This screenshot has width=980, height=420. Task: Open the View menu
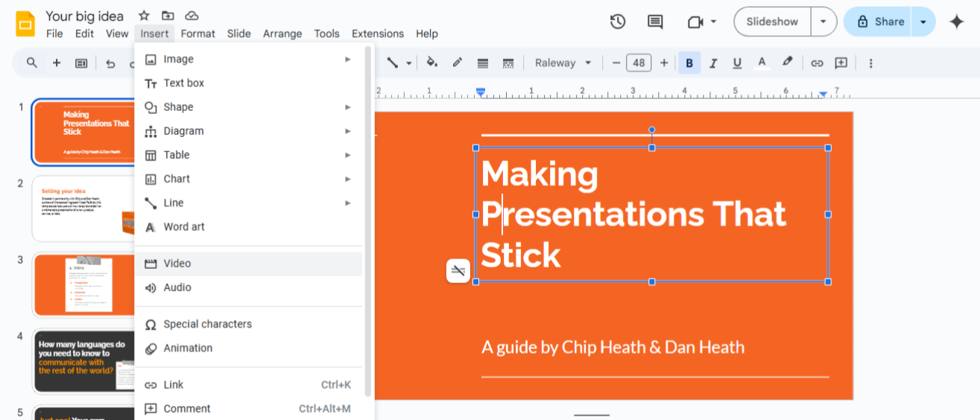(117, 34)
